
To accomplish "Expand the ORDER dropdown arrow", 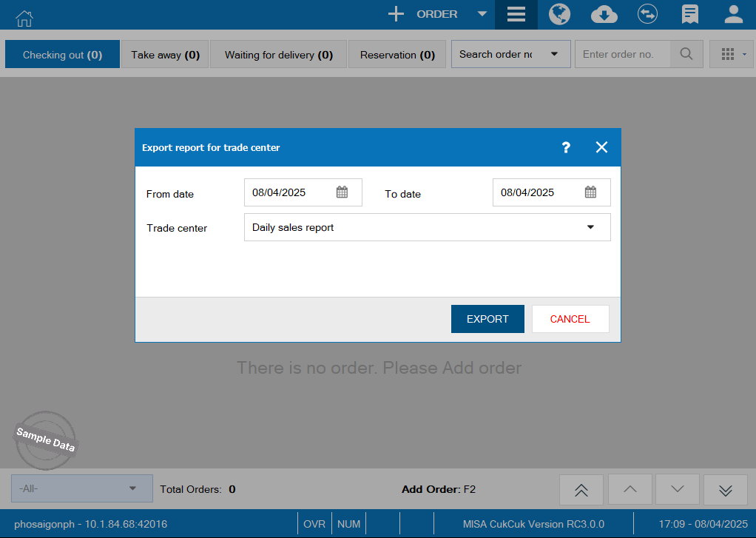I will click(x=482, y=14).
